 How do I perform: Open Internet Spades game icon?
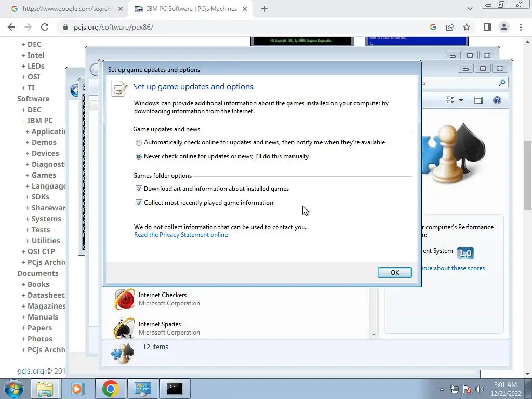pyautogui.click(x=124, y=328)
